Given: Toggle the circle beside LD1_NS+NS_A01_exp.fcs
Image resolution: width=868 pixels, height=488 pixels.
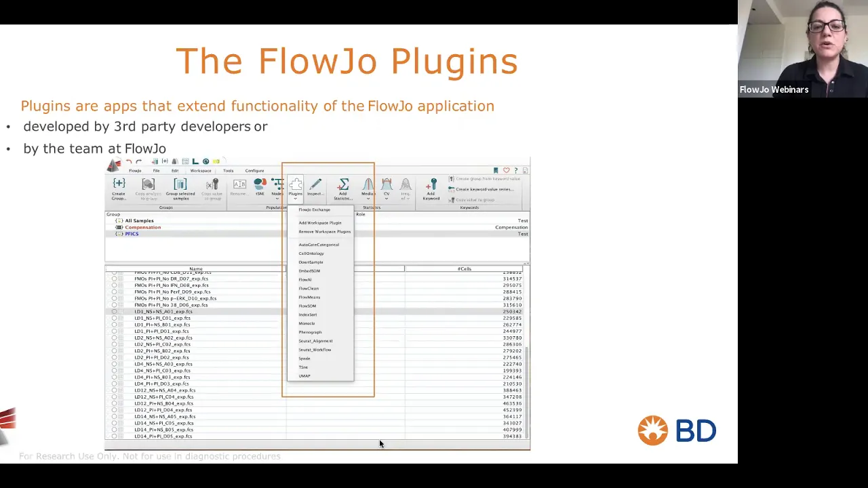Looking at the screenshot, I should (x=114, y=312).
